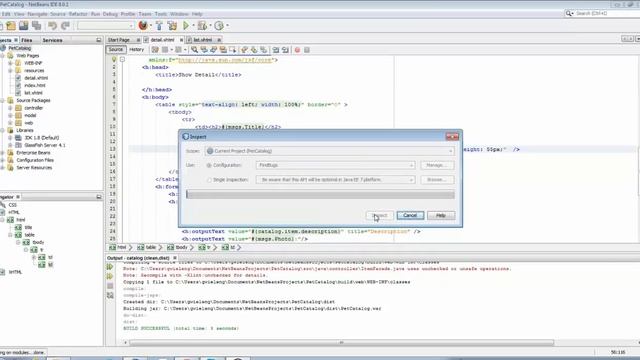Click the Stop Macro Recording icon
Screen dimensions: 640x360
[x=307, y=50]
